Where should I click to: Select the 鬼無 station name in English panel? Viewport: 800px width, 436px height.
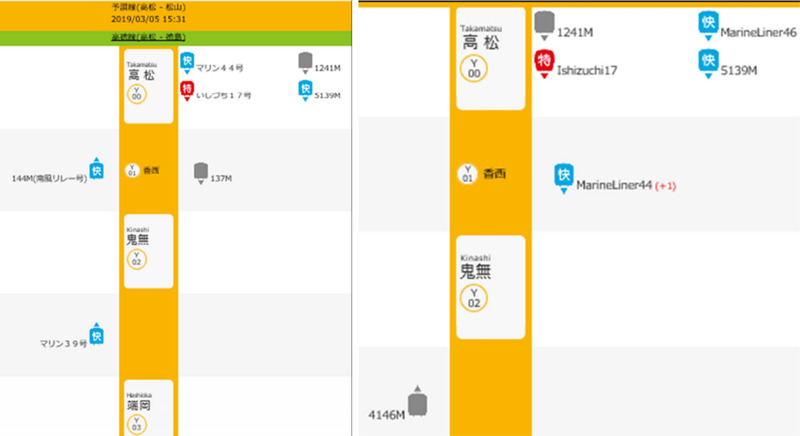(x=476, y=271)
